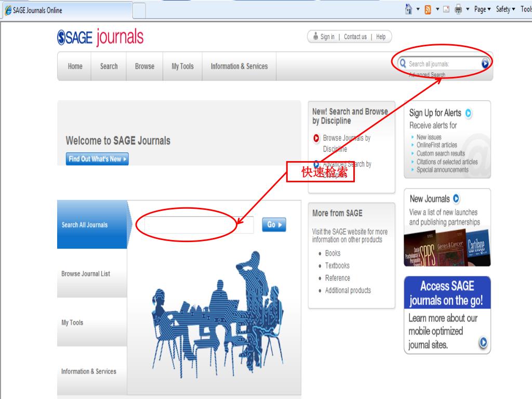Open Browse Journals by Discipline link
The height and width of the screenshot is (399, 532).
[x=347, y=143]
